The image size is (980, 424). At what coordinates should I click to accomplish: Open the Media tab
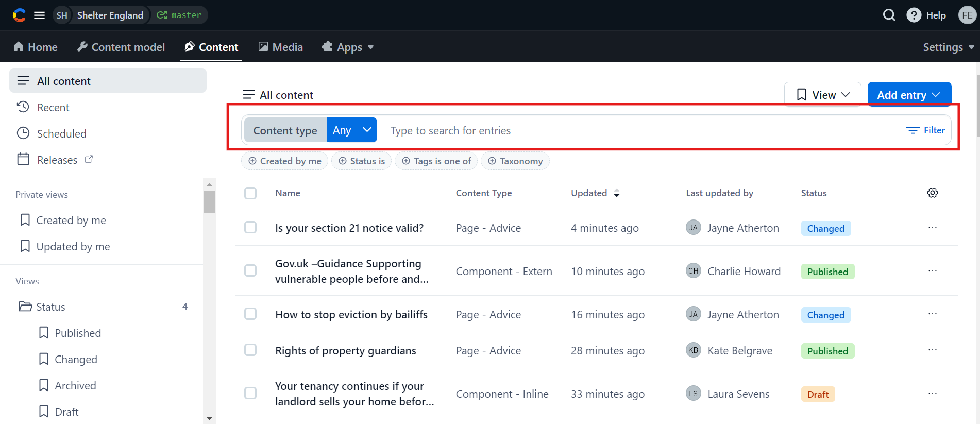point(280,47)
